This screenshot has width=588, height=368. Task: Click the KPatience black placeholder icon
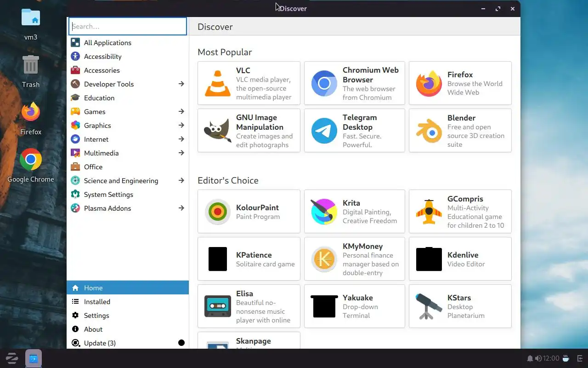pyautogui.click(x=218, y=259)
